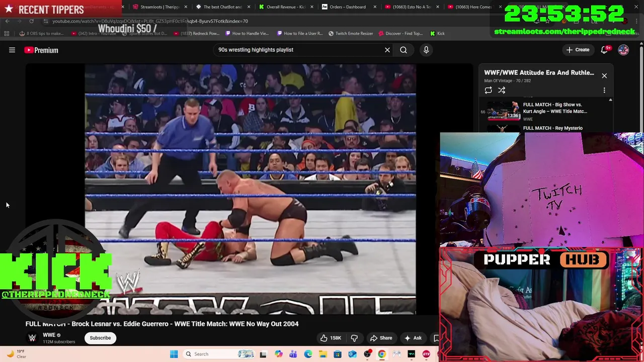This screenshot has height=362, width=644.
Task: Clear the search query with the X
Action: tap(387, 50)
